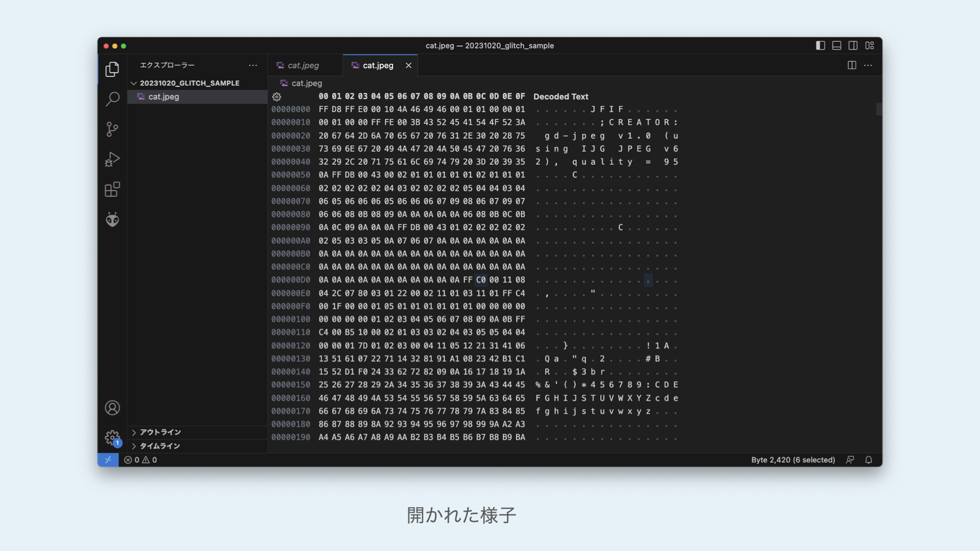
Task: Open the Extensions view
Action: point(112,190)
